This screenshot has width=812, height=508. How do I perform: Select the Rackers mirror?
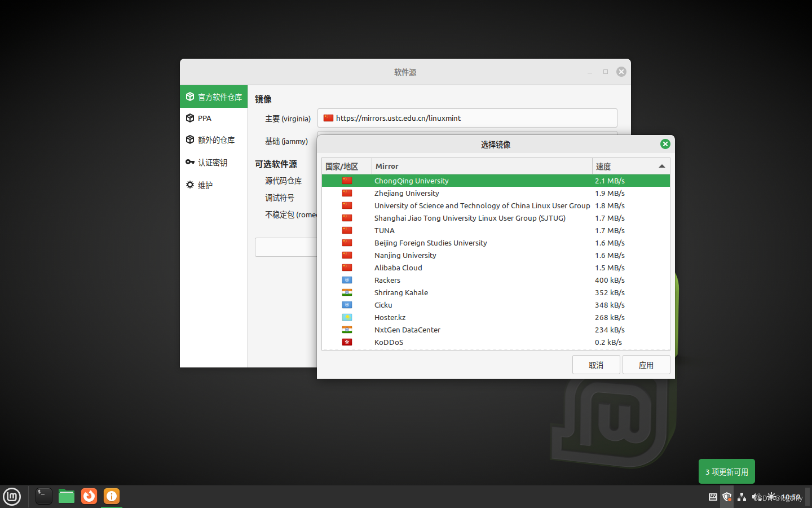496,280
